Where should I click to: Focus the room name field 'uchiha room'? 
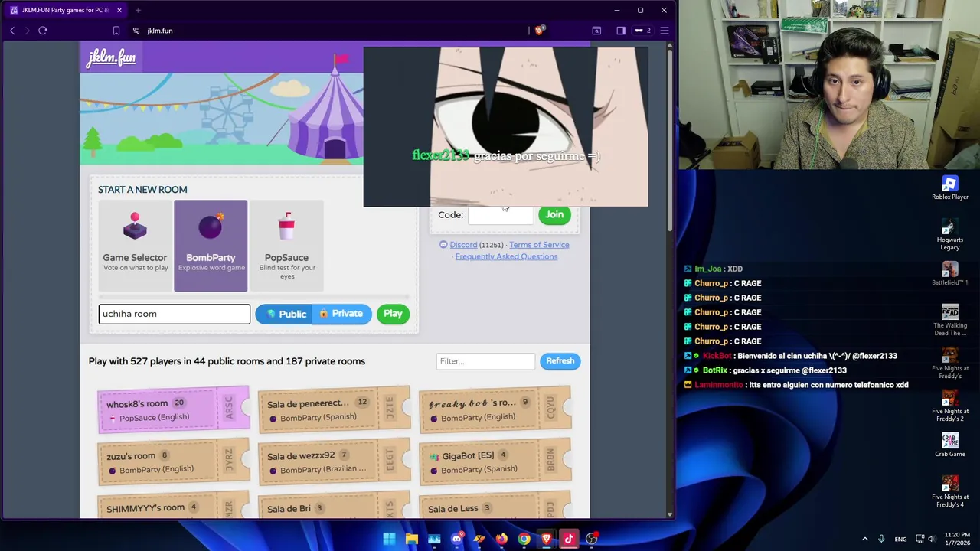[175, 314]
